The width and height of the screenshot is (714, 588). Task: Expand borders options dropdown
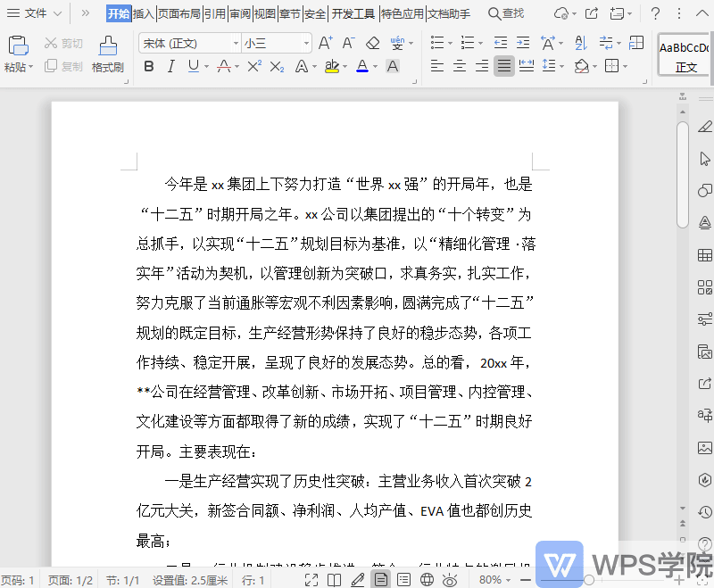[626, 66]
